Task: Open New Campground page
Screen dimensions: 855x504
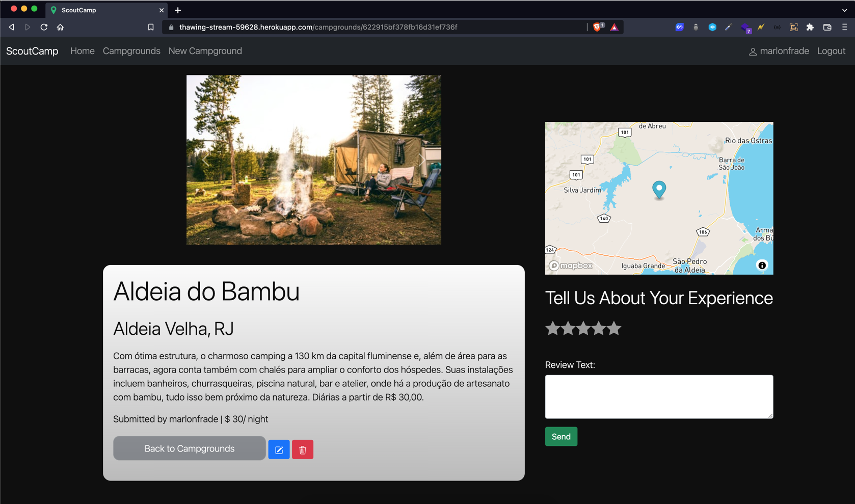Action: point(205,51)
